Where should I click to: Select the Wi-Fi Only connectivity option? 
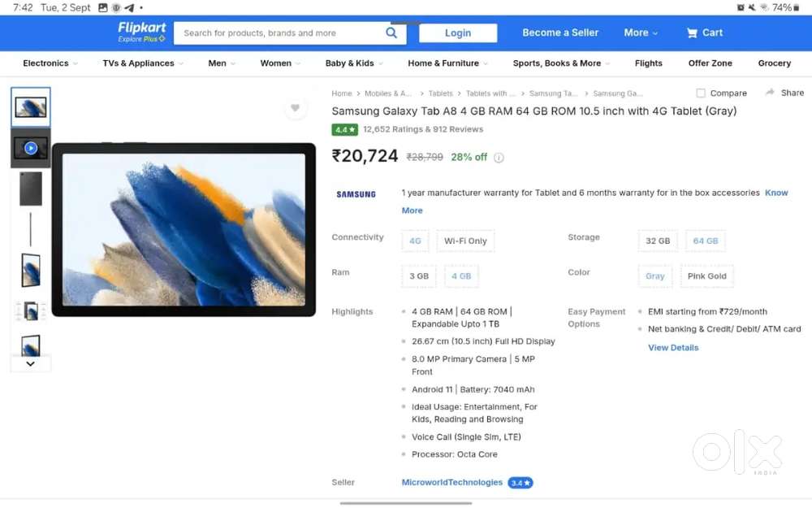(x=465, y=241)
